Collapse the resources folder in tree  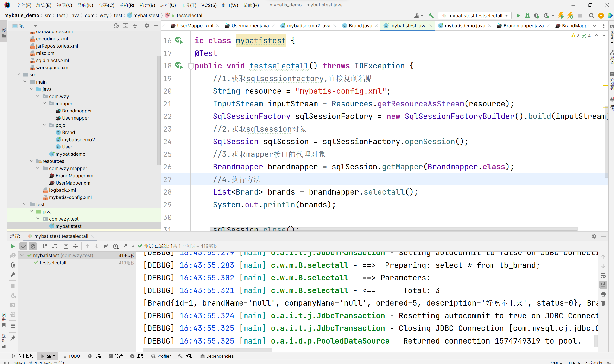(32, 161)
